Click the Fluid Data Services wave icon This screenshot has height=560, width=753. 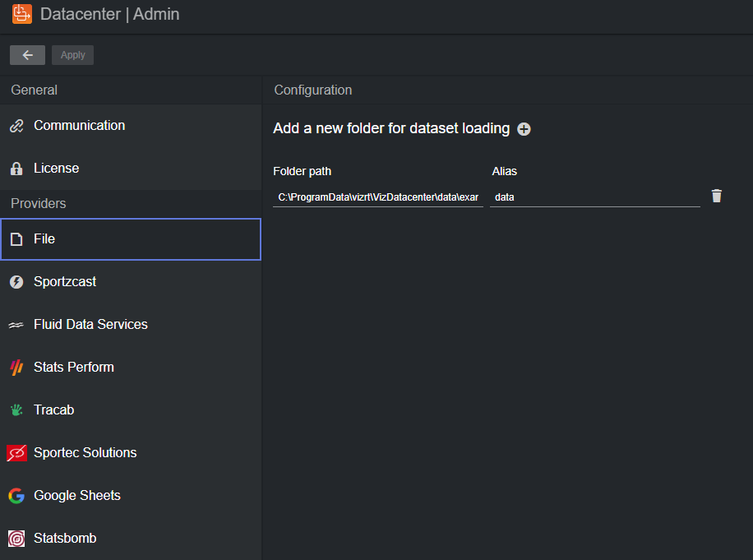16,325
